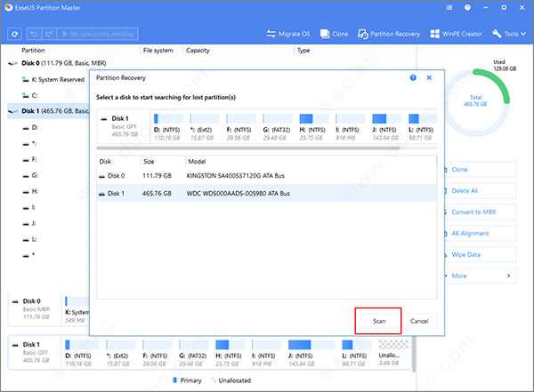
Task: Click G: (FAT32) block in bottom disk map
Action: [x=193, y=353]
